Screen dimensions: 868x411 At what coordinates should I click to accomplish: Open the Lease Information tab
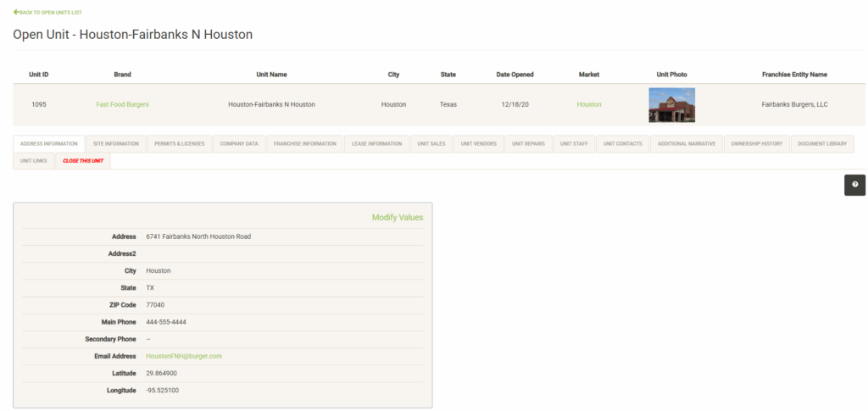(377, 144)
